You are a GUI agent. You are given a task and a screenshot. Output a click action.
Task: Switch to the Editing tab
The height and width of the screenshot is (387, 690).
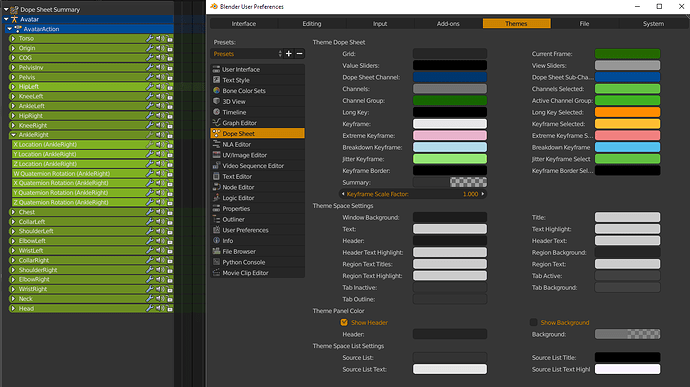pos(312,24)
